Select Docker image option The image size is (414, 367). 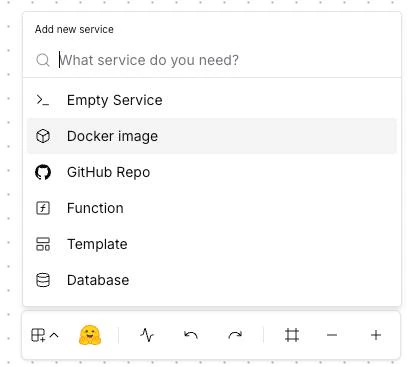(212, 136)
